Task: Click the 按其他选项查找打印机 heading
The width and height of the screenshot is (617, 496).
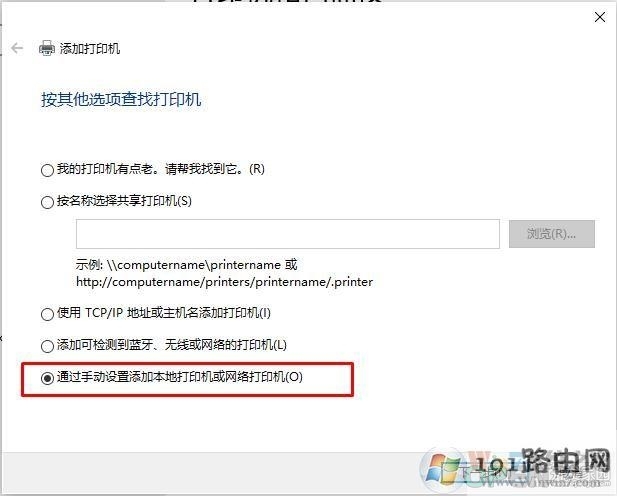Action: (121, 99)
